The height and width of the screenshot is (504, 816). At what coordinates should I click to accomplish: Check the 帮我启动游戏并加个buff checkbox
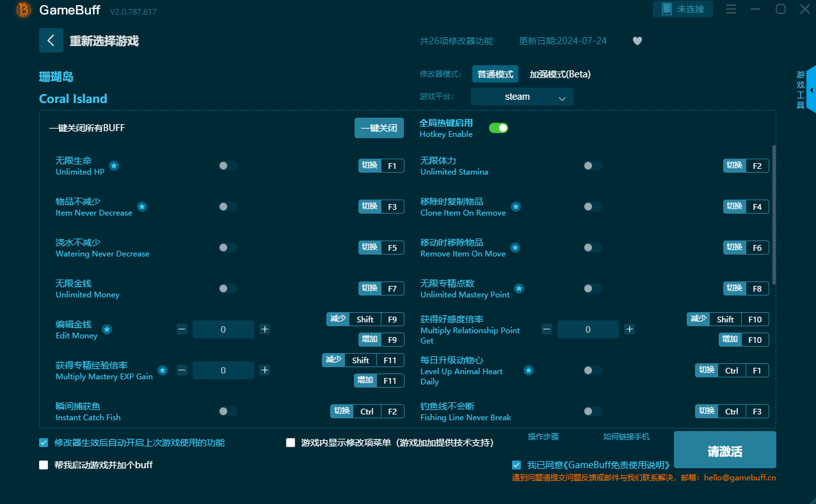point(44,465)
